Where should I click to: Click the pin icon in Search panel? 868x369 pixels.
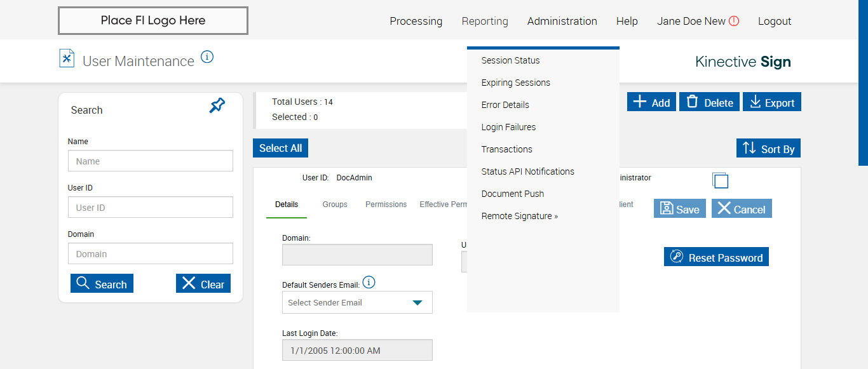click(x=217, y=106)
